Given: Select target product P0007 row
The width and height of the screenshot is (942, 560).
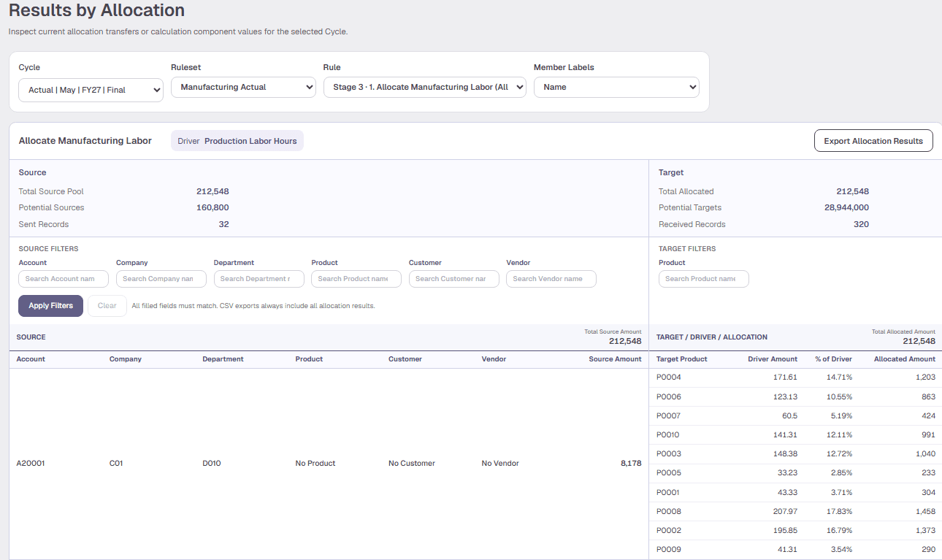Looking at the screenshot, I should pyautogui.click(x=795, y=416).
